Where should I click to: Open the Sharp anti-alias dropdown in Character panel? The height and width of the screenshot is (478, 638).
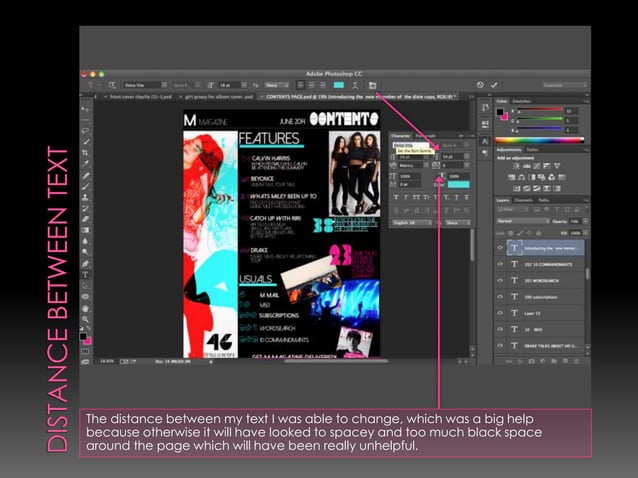coord(458,223)
